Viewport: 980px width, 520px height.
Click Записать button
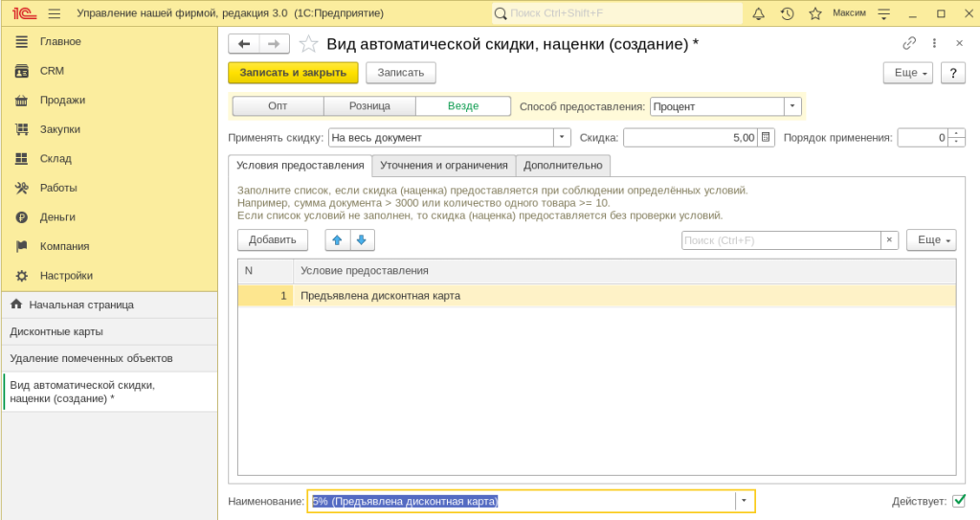tap(401, 73)
